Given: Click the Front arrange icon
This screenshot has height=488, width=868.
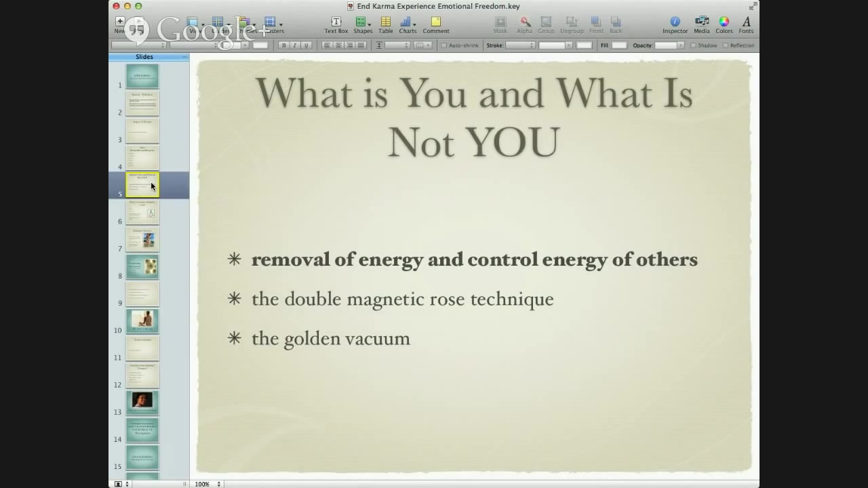Looking at the screenshot, I should click(596, 25).
